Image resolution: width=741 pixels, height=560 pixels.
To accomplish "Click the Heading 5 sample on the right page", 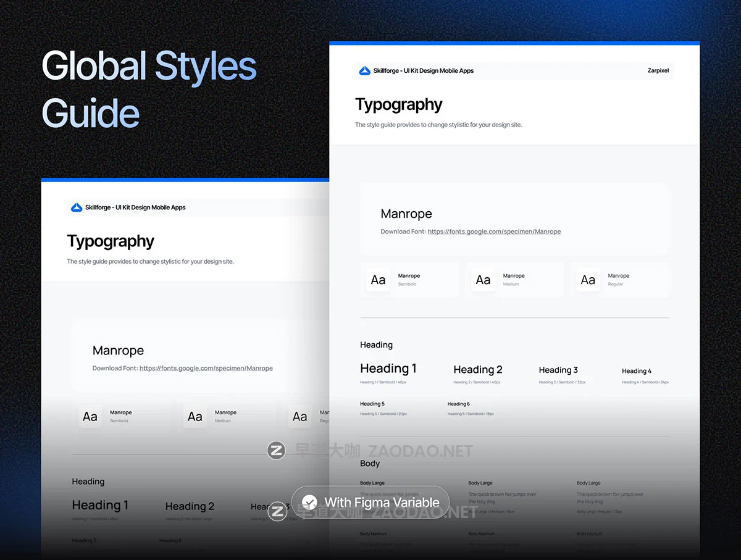I will coord(372,404).
